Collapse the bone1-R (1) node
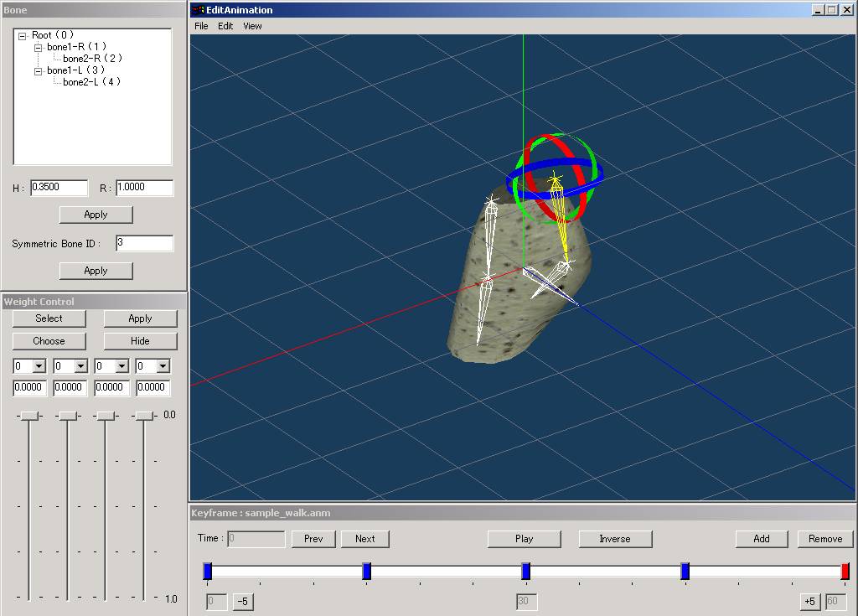 38,48
